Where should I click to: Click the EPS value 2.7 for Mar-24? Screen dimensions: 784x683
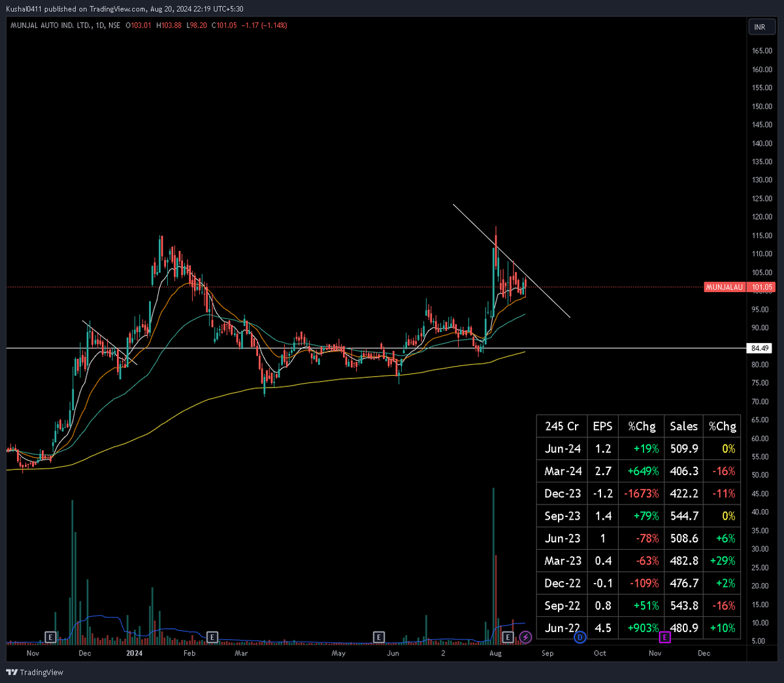pos(603,471)
